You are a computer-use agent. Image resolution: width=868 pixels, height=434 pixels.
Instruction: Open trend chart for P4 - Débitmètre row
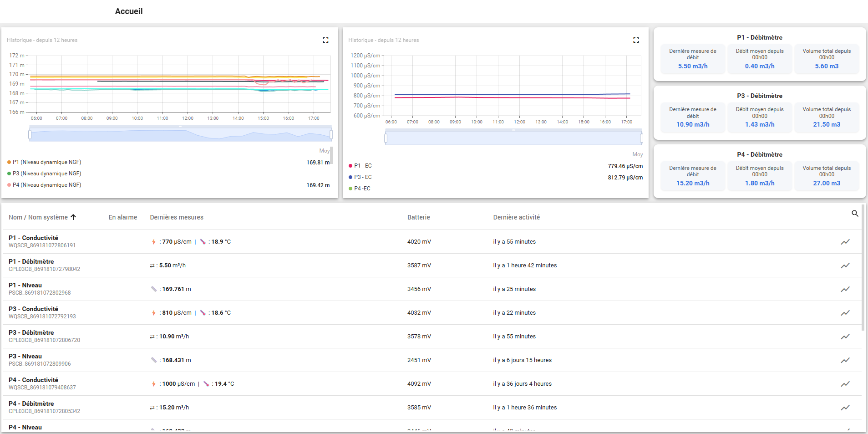pyautogui.click(x=845, y=408)
